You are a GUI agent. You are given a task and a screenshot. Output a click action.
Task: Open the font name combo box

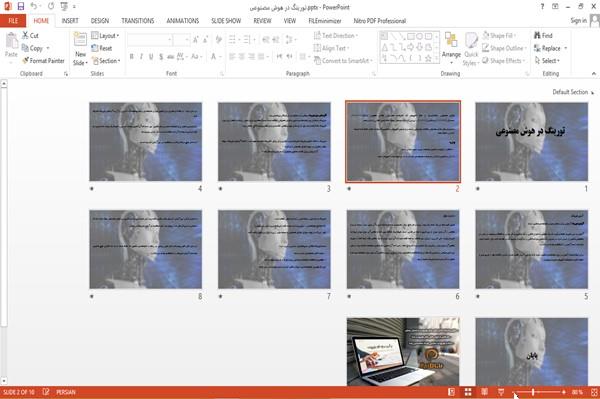(x=150, y=40)
